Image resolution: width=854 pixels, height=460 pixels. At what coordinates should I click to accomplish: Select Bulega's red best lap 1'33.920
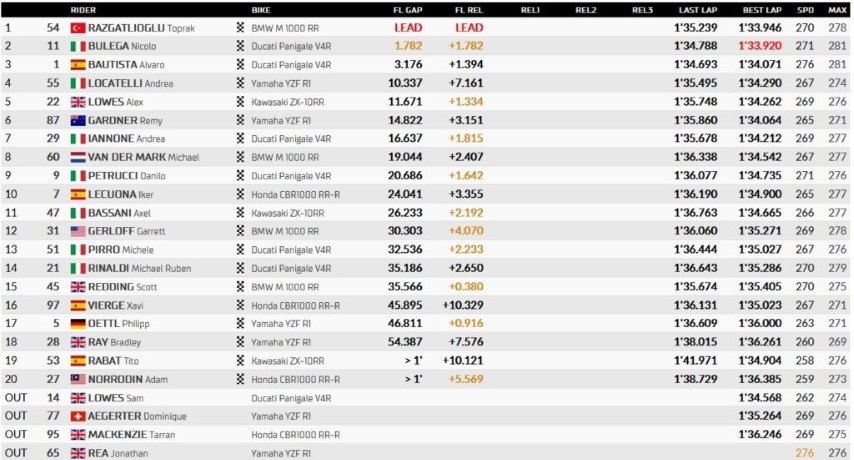point(760,46)
